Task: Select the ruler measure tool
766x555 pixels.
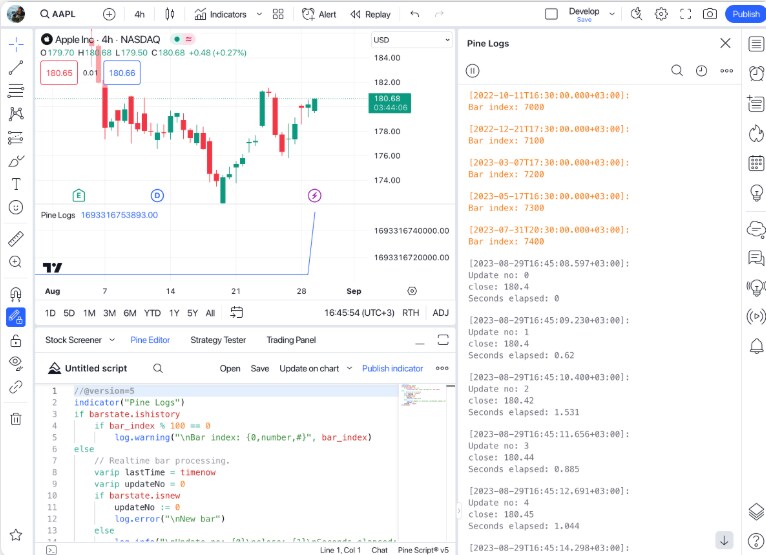Action: point(16,239)
